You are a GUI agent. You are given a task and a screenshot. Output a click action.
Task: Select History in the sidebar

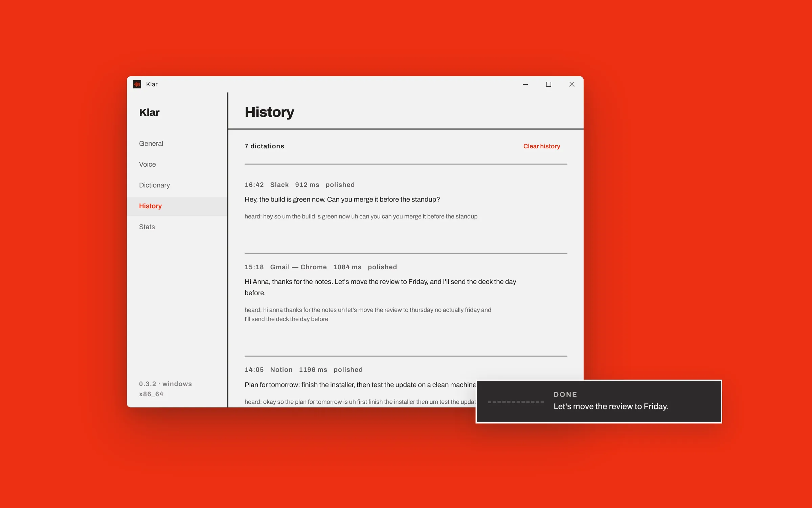(177, 206)
